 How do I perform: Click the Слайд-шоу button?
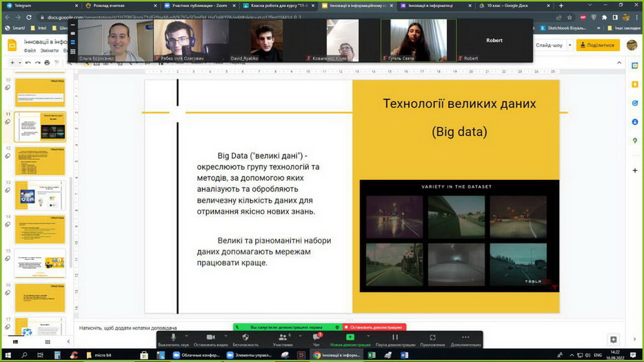tap(549, 46)
